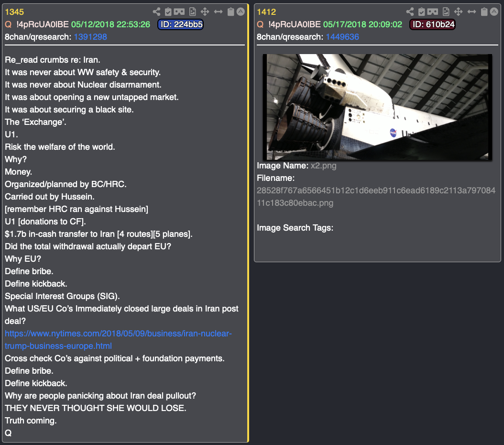Click the clipboard-check icon on post 1345
Viewport: 504px width, 445px height.
(x=168, y=12)
